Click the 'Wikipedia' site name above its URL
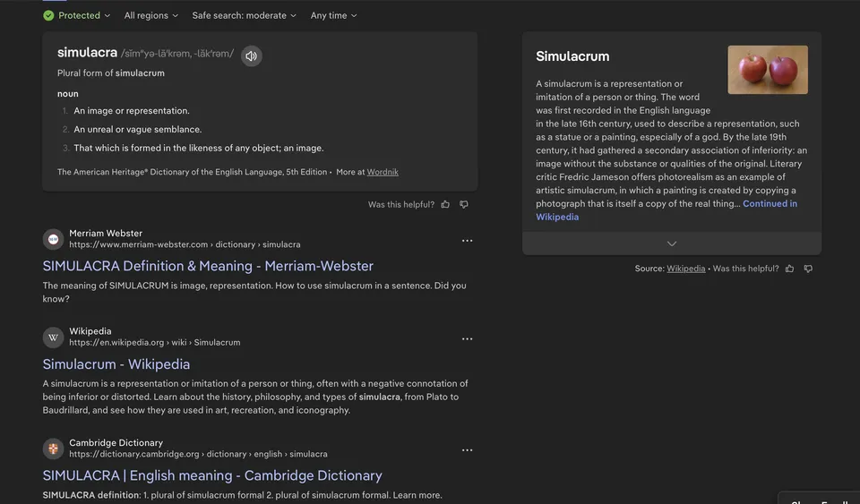 (x=90, y=331)
